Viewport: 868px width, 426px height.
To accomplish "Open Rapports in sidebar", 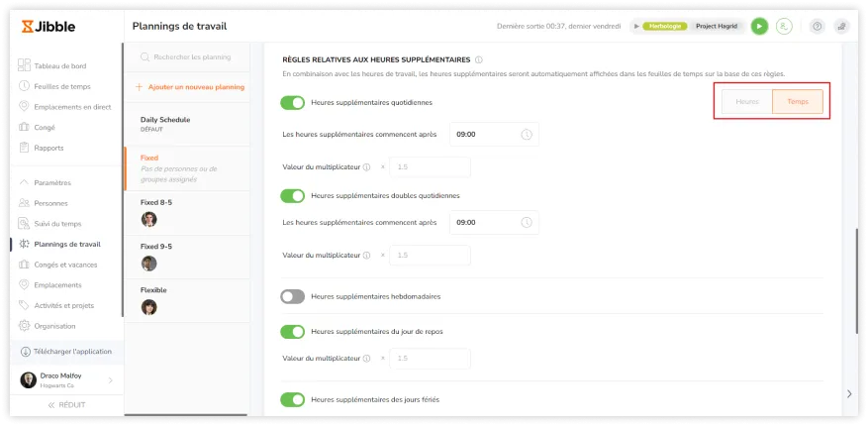I will [48, 148].
